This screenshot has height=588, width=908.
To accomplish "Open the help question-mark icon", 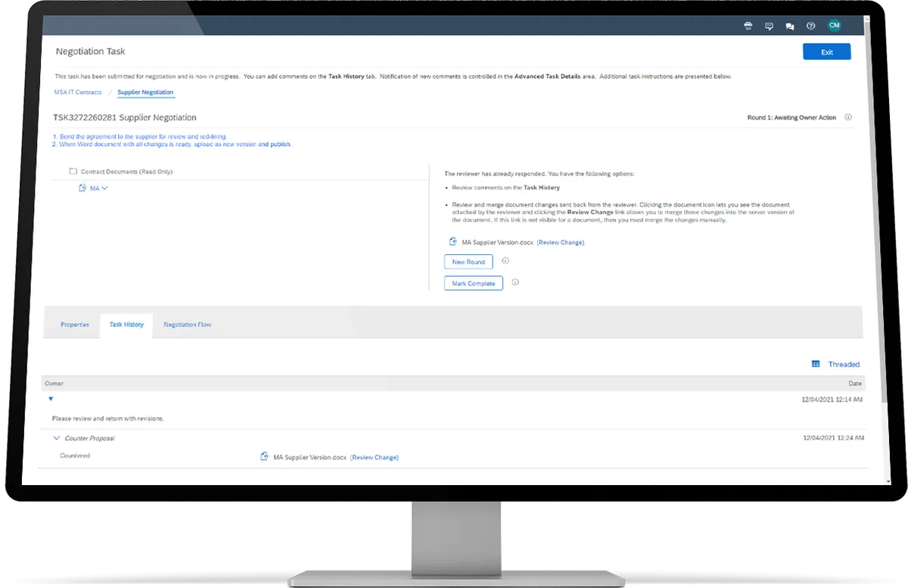I will point(811,26).
